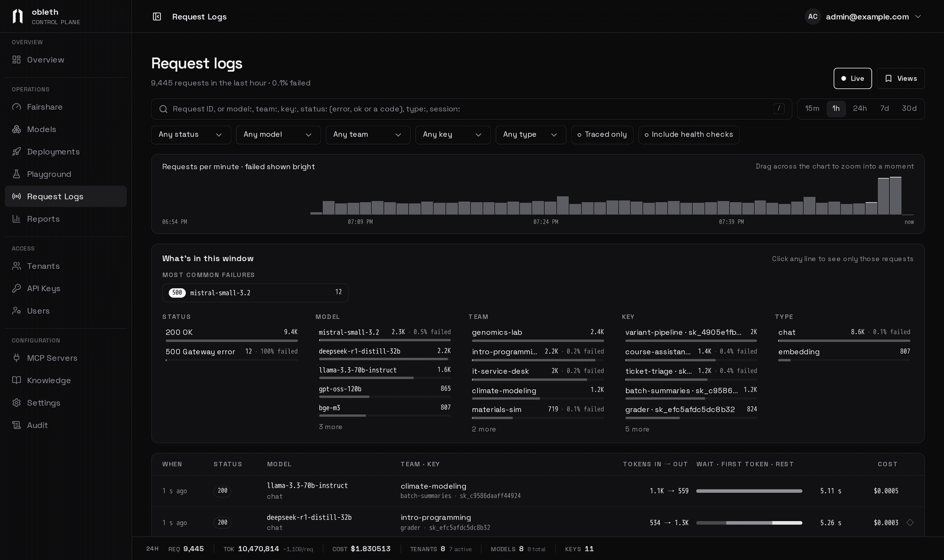Viewport: 944px width, 560px height.
Task: Toggle Include health checks filter
Action: (x=689, y=135)
